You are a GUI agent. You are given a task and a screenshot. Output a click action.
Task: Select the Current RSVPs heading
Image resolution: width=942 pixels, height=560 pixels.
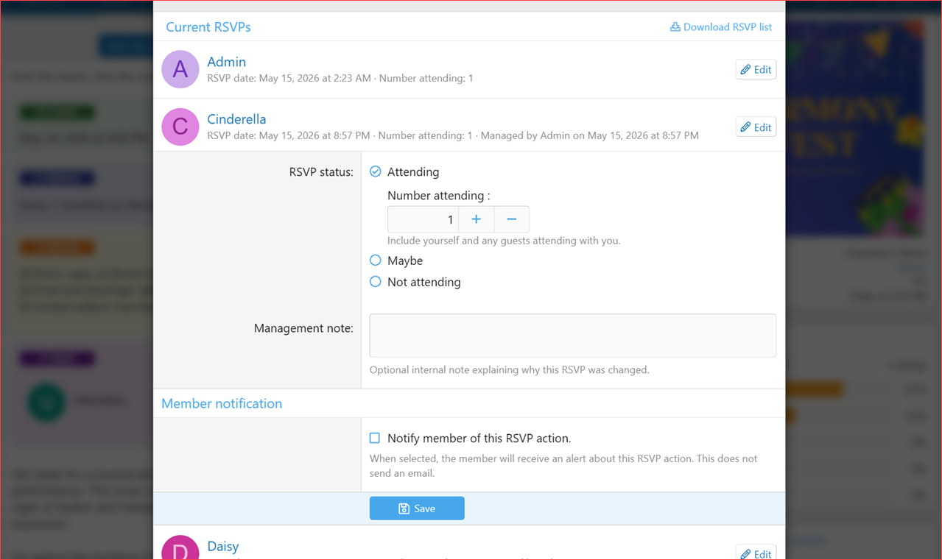pos(208,27)
